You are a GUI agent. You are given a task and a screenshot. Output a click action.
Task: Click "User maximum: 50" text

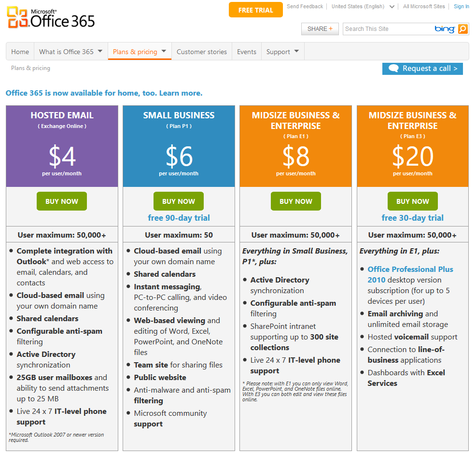click(179, 235)
